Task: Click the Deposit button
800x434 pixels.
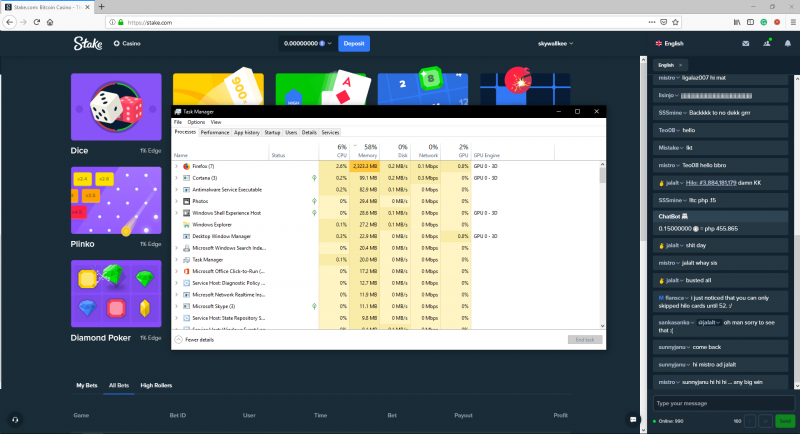Action: [x=354, y=43]
